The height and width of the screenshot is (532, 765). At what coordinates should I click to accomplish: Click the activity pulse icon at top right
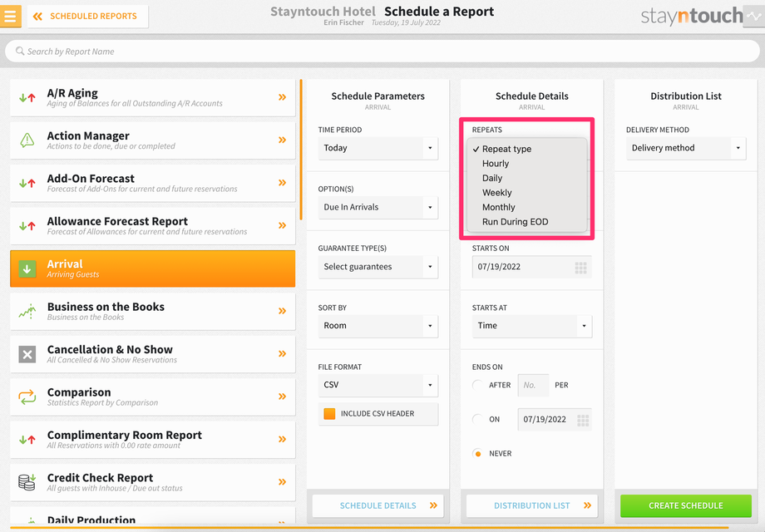tap(754, 16)
